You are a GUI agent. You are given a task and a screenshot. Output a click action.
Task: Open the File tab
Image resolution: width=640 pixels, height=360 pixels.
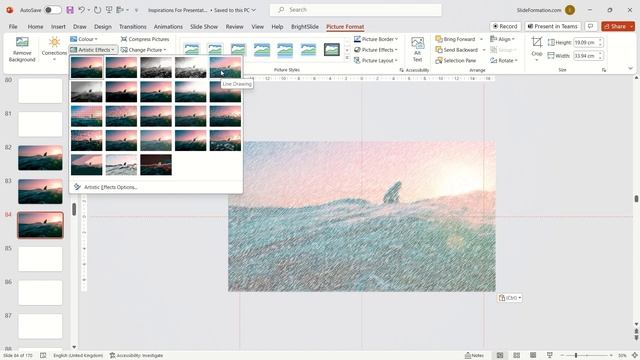[13, 27]
